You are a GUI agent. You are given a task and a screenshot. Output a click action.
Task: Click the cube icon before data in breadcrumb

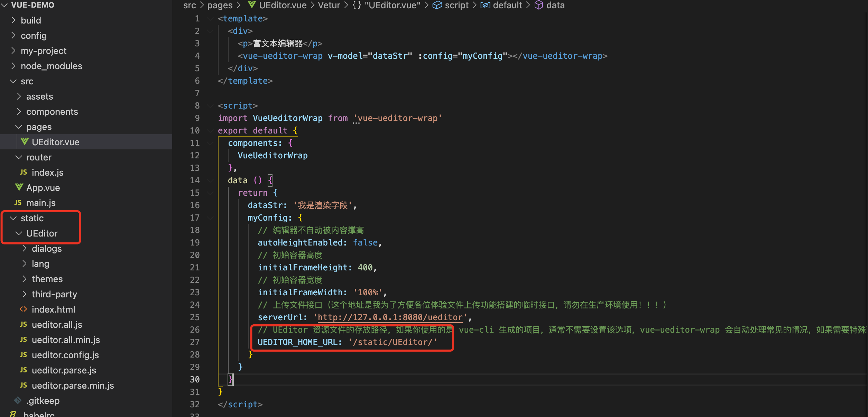tap(538, 5)
